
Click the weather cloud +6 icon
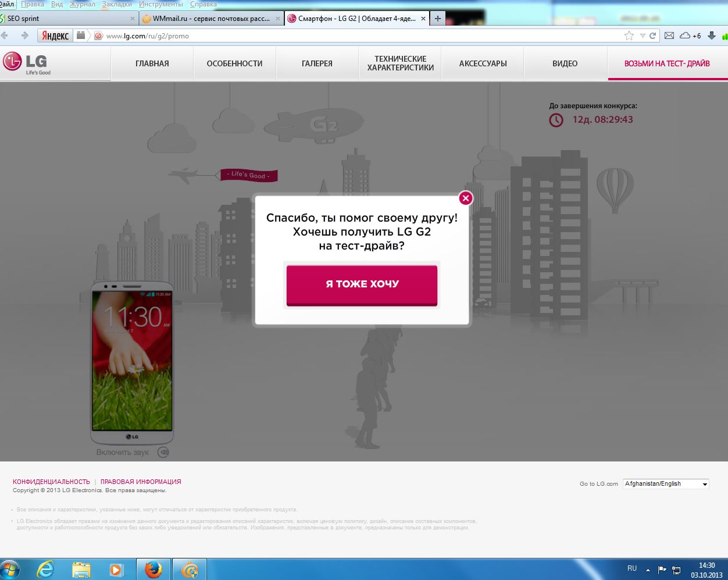690,35
